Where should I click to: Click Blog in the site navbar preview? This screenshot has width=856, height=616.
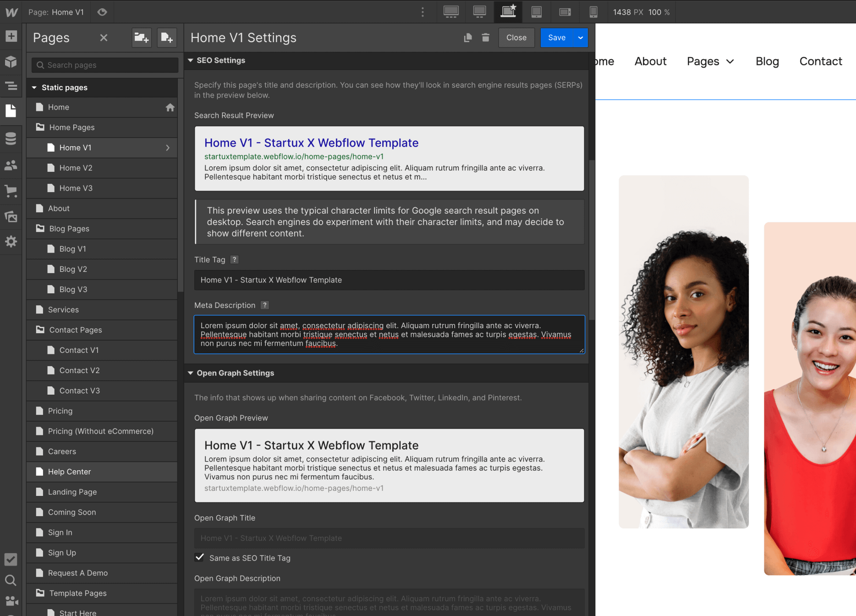coord(767,61)
